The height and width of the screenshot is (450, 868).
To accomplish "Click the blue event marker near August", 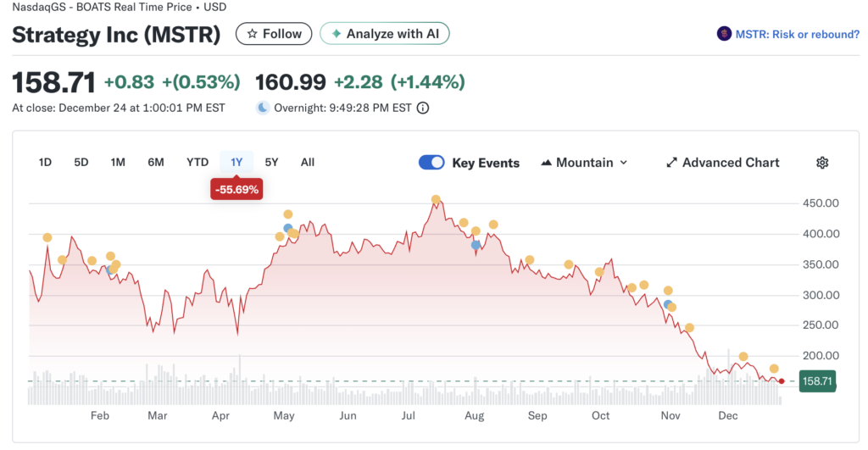I will [476, 244].
